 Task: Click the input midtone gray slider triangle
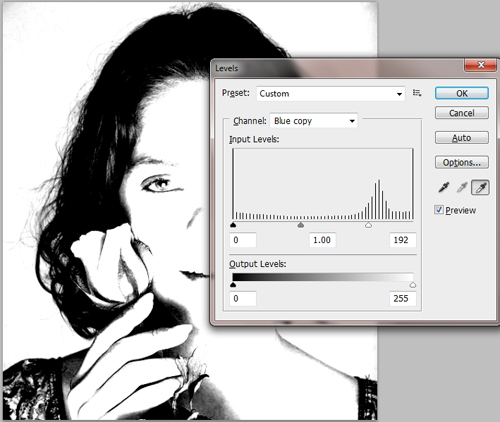pyautogui.click(x=301, y=225)
